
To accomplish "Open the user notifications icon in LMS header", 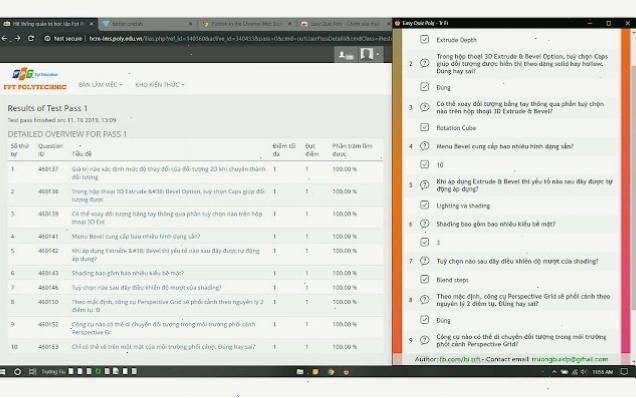I will pyautogui.click(x=346, y=54).
